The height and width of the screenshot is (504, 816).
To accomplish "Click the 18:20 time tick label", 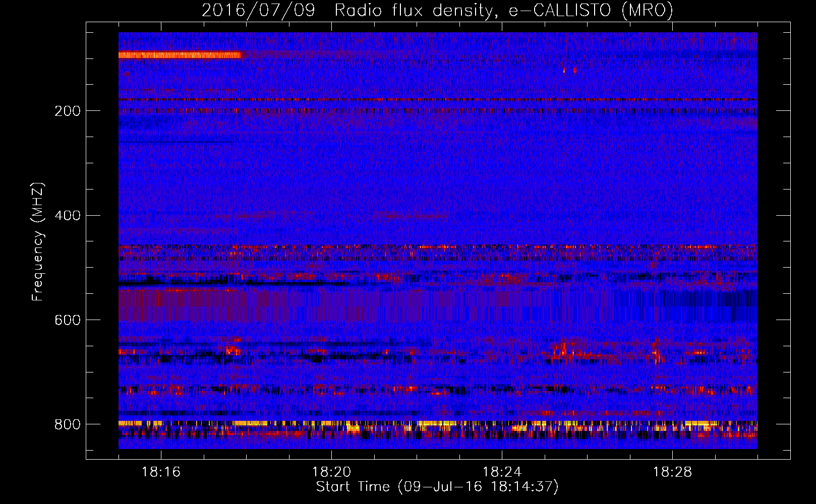I will [331, 472].
